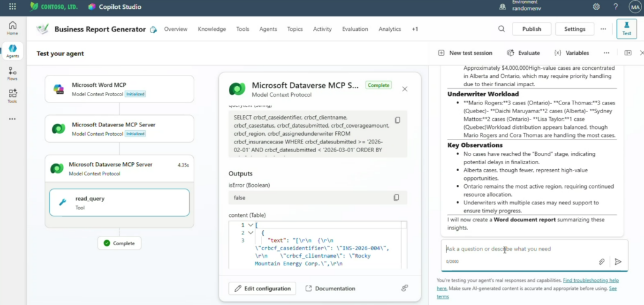The width and height of the screenshot is (644, 305).
Task: Expand the +1 overflow tabs
Action: 414,29
